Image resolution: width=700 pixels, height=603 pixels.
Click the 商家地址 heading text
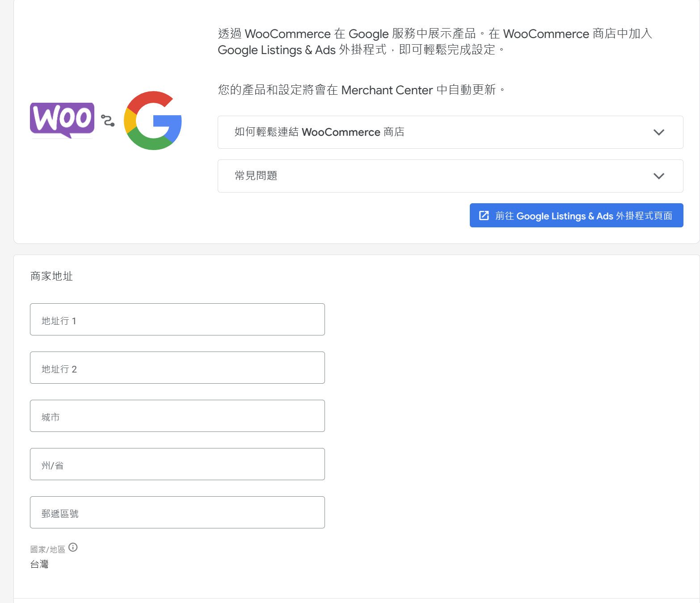[51, 276]
